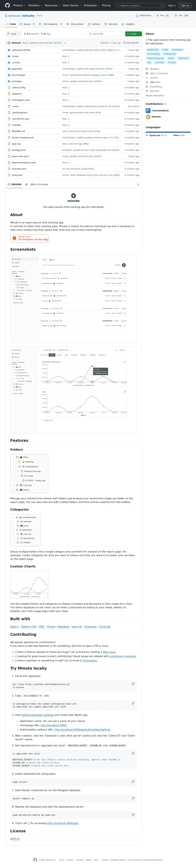
Task: Star the minute repository
Action: [x=181, y=16]
